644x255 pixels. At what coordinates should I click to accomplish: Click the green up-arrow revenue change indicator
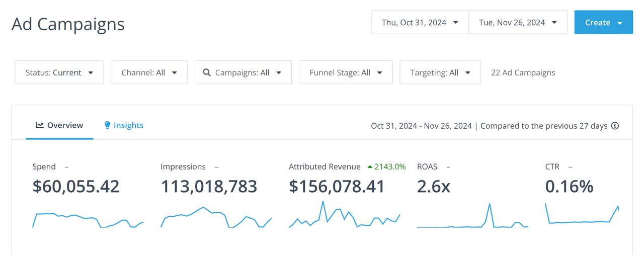pos(370,166)
